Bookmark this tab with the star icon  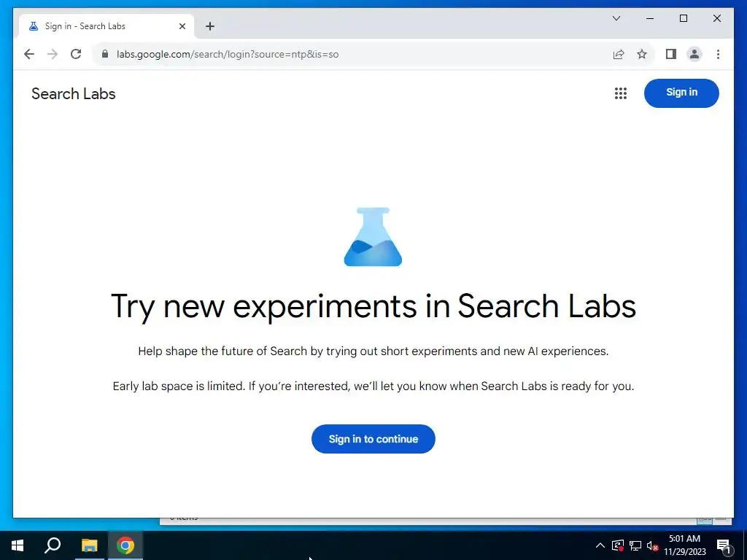[642, 54]
